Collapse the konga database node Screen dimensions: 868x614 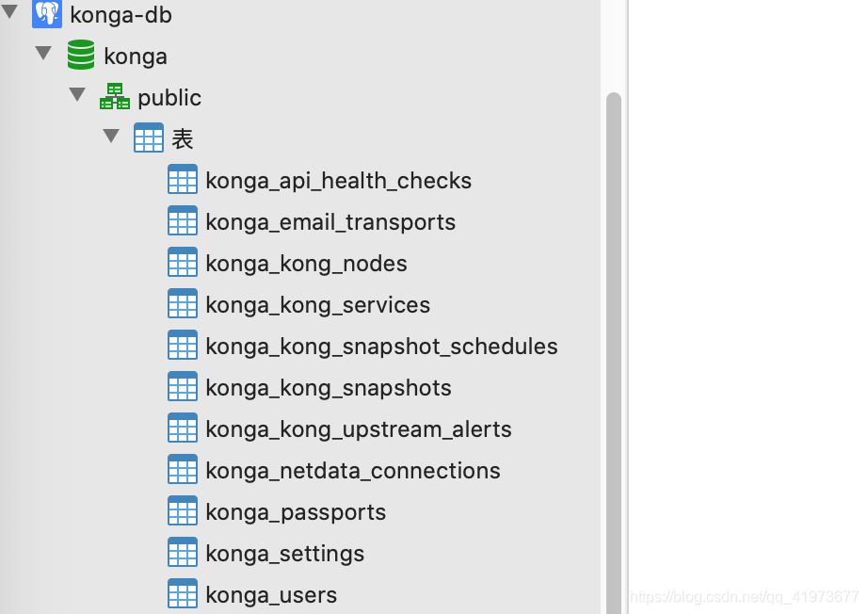click(43, 53)
